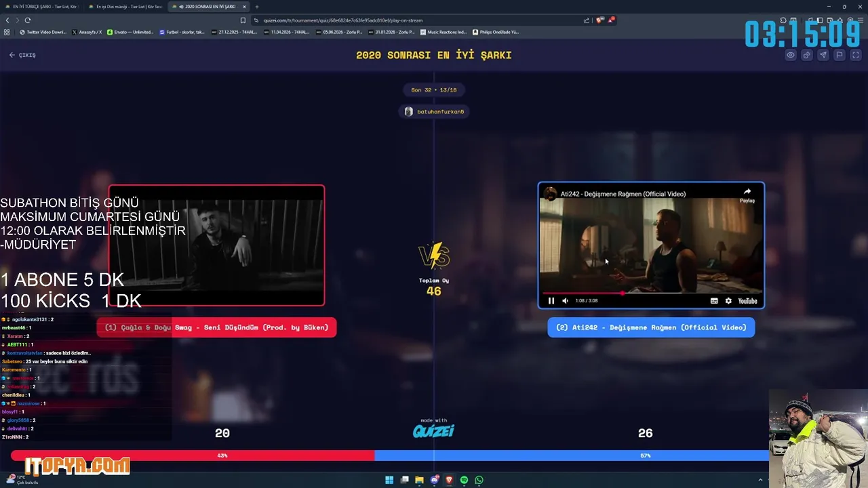Click the bookmark icon beside address bar
Viewport: 868px width, 488px height.
pos(243,20)
